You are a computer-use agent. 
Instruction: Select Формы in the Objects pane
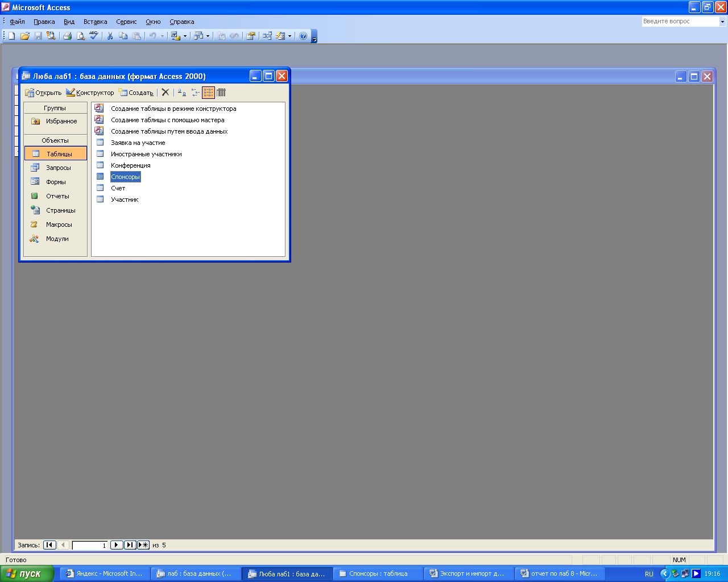coord(56,182)
